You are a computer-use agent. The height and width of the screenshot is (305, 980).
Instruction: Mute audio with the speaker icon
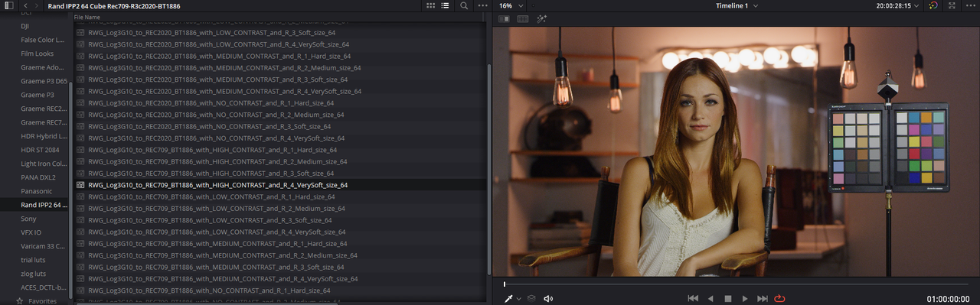(548, 298)
